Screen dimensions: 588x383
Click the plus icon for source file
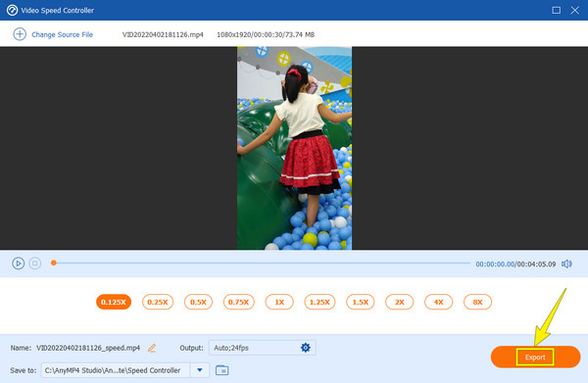coord(20,34)
